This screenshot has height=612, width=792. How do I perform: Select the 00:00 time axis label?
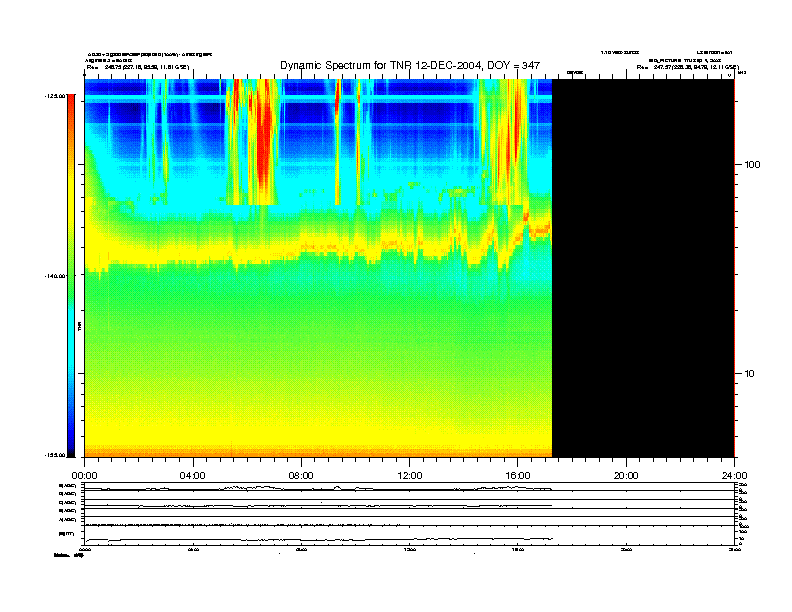tap(84, 476)
